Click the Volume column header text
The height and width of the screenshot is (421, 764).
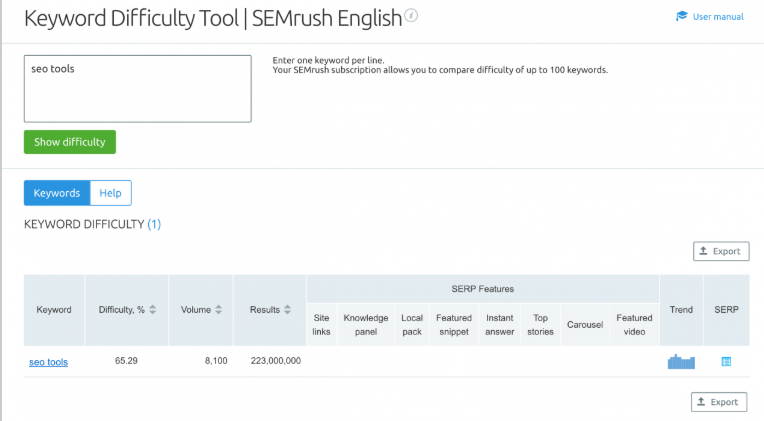tap(196, 310)
